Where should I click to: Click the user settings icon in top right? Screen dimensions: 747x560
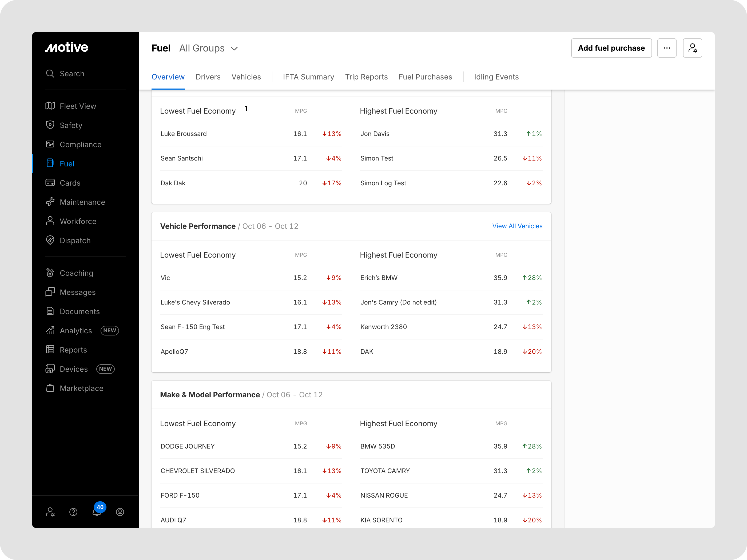692,48
